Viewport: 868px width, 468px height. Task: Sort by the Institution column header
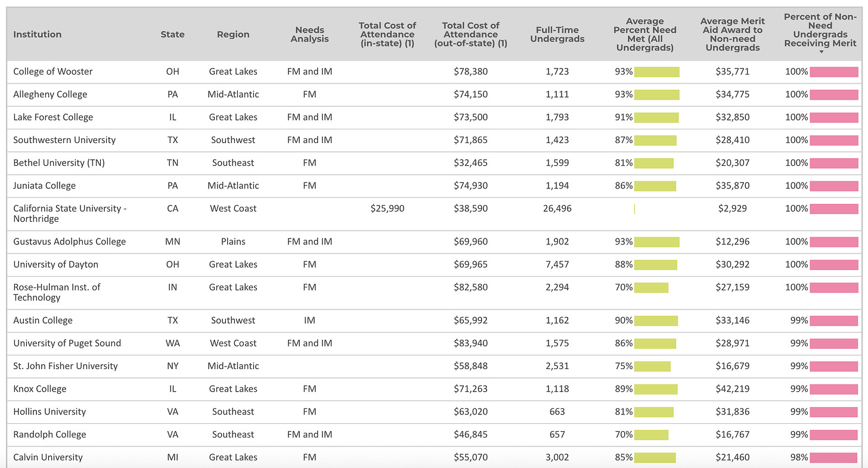pyautogui.click(x=38, y=35)
